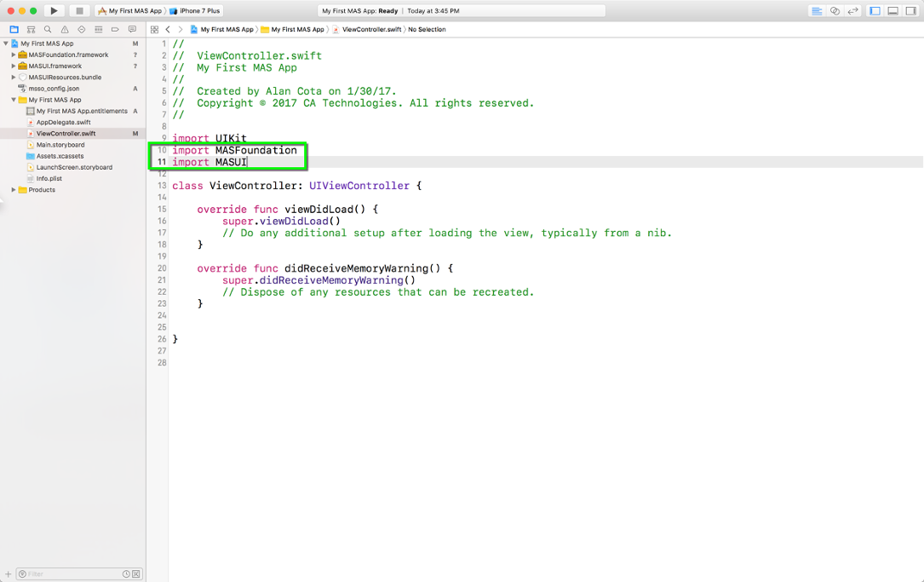Click the My First MAS App folder breadcrumb
This screenshot has height=582, width=924.
tap(293, 30)
